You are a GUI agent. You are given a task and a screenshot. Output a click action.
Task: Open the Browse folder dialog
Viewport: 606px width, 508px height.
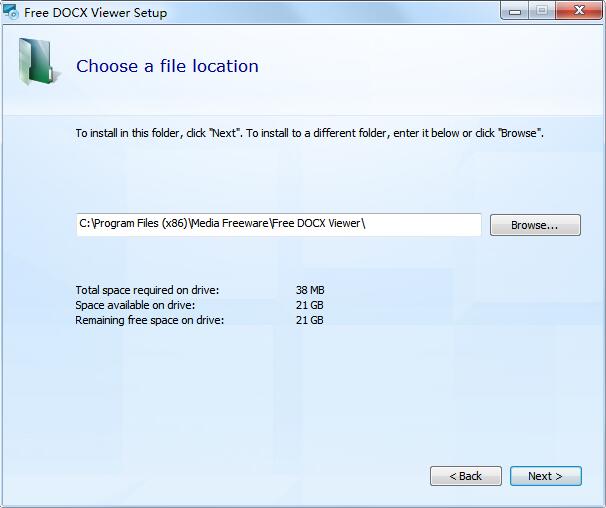pos(535,225)
